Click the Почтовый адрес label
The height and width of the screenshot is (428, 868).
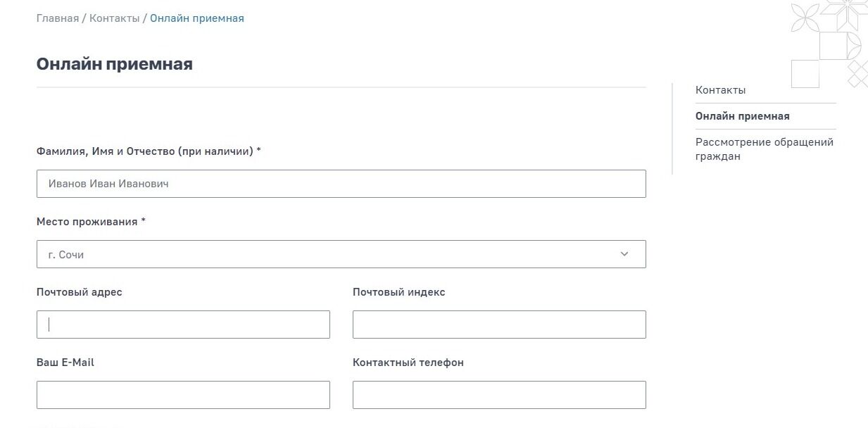click(x=80, y=292)
